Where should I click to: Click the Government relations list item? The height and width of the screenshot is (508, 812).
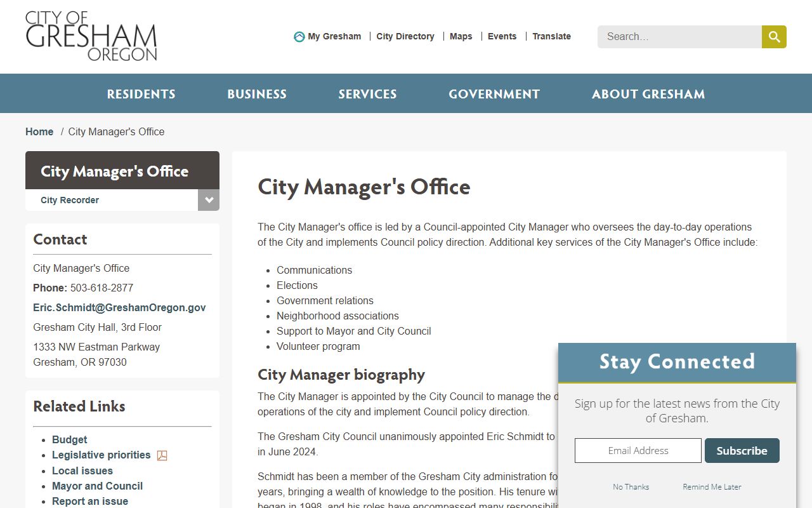(325, 300)
